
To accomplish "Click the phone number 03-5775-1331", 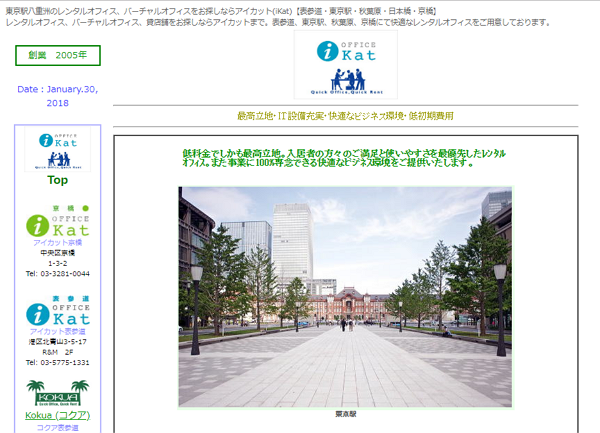I will [x=57, y=362].
